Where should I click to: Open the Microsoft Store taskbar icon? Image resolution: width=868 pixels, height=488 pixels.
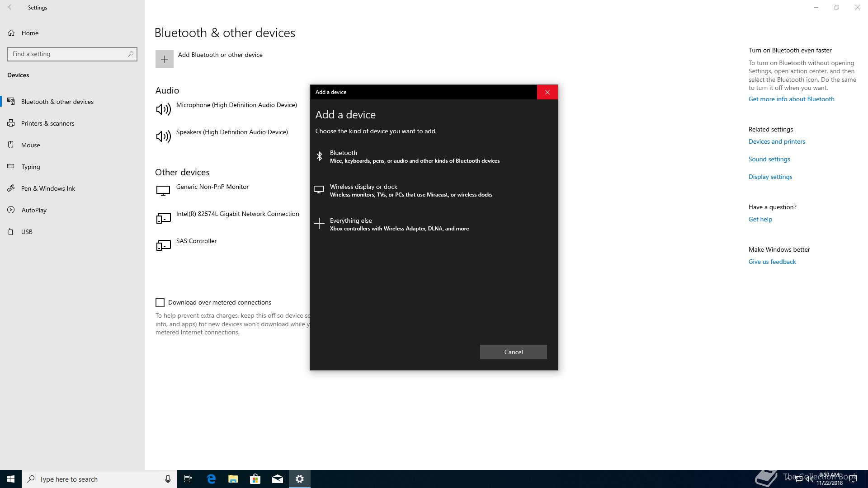coord(255,479)
